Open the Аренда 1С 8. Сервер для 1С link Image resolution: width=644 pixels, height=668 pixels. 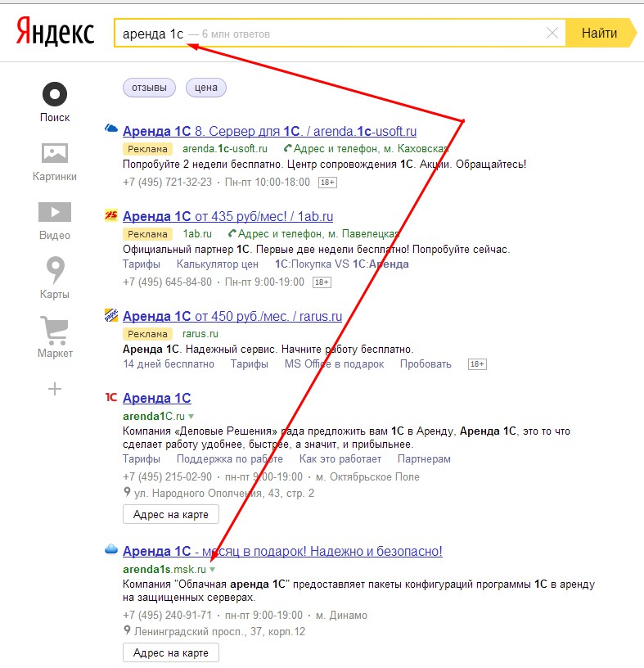click(269, 131)
